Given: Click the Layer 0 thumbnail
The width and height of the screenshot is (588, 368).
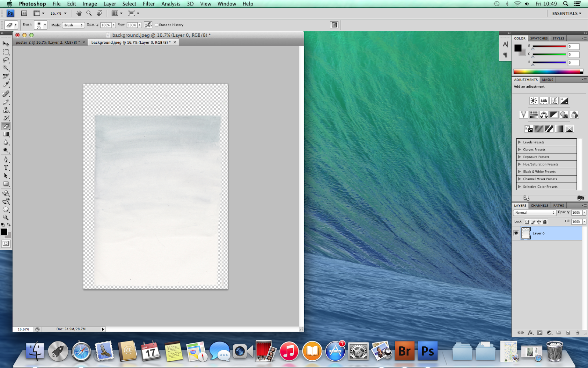Looking at the screenshot, I should point(526,233).
